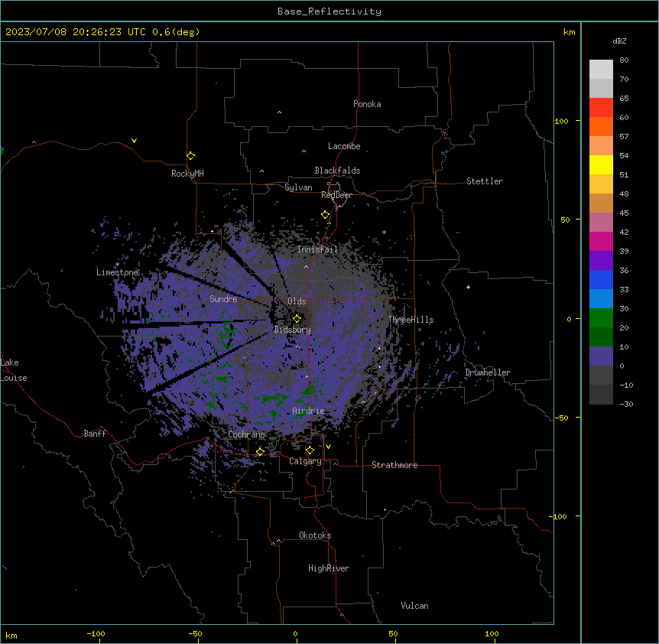
Task: Click the 54 dBZ yellow color swatch
Action: [x=601, y=164]
